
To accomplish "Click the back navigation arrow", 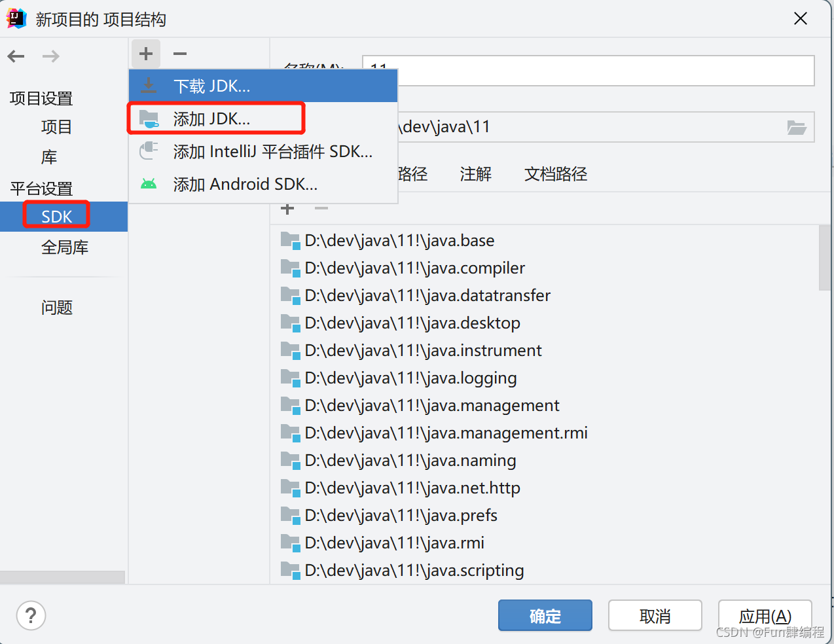I will click(16, 56).
